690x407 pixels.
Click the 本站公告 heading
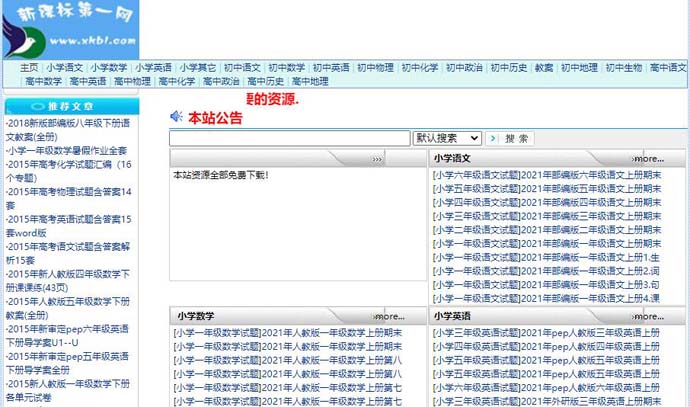coord(215,117)
